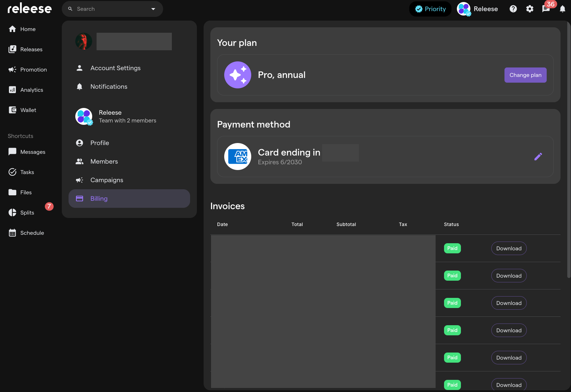
Task: Download the third invoice
Action: tap(509, 303)
